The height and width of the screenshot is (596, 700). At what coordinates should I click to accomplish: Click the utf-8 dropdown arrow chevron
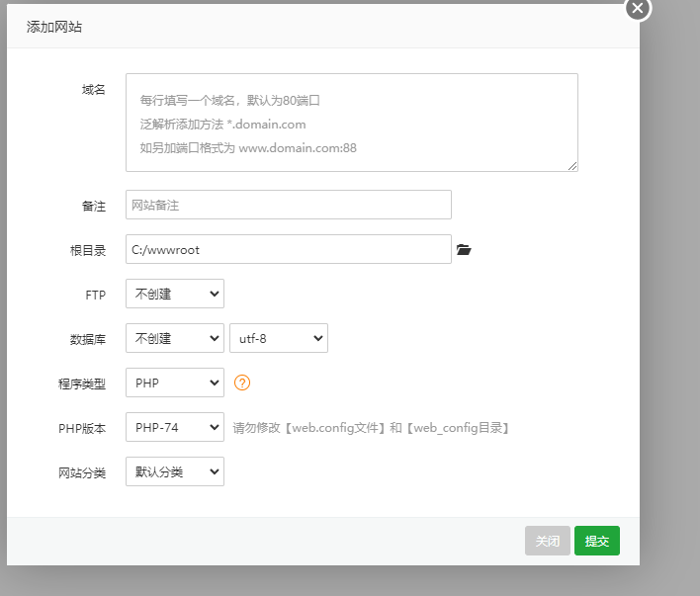coord(317,338)
